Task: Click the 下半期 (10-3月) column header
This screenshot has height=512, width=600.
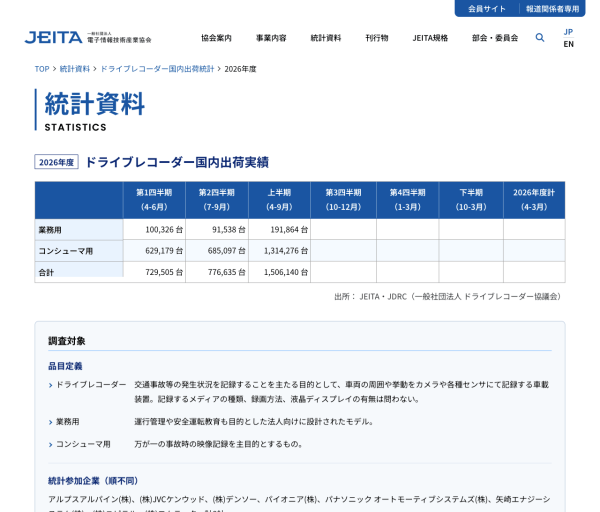Action: [471, 200]
